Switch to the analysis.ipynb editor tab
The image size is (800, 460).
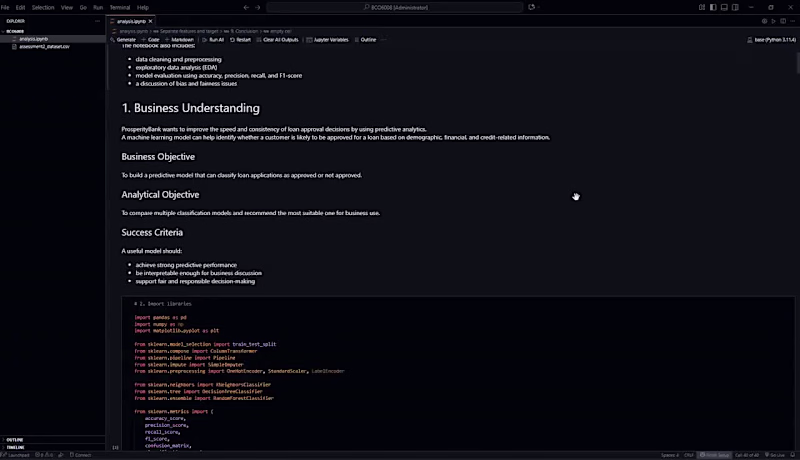[x=132, y=21]
